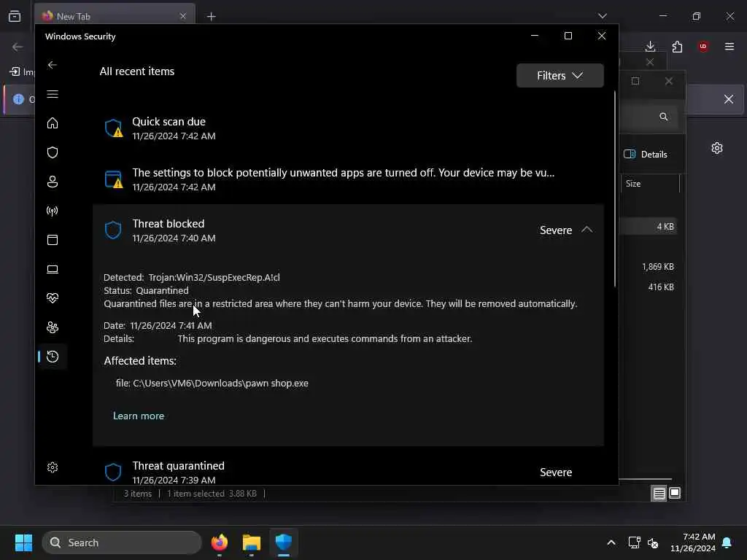Viewport: 747px width, 560px height.
Task: Open the taskbar clock and date
Action: [693, 542]
